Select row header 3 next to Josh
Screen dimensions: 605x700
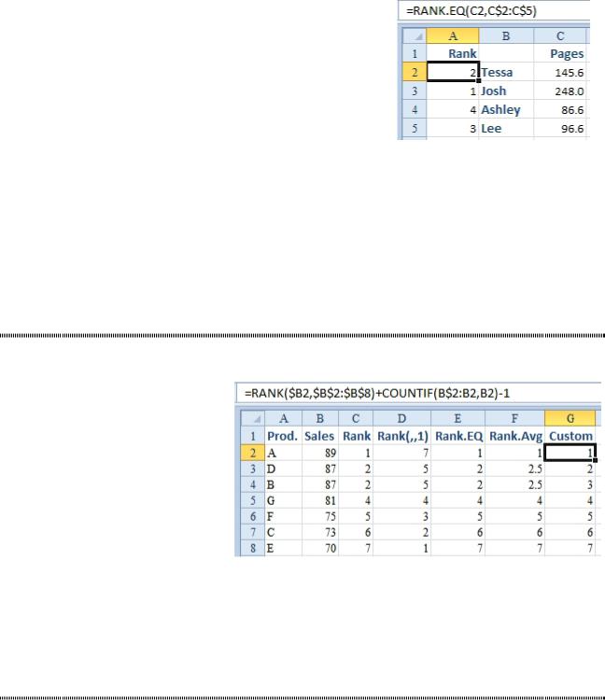(415, 91)
